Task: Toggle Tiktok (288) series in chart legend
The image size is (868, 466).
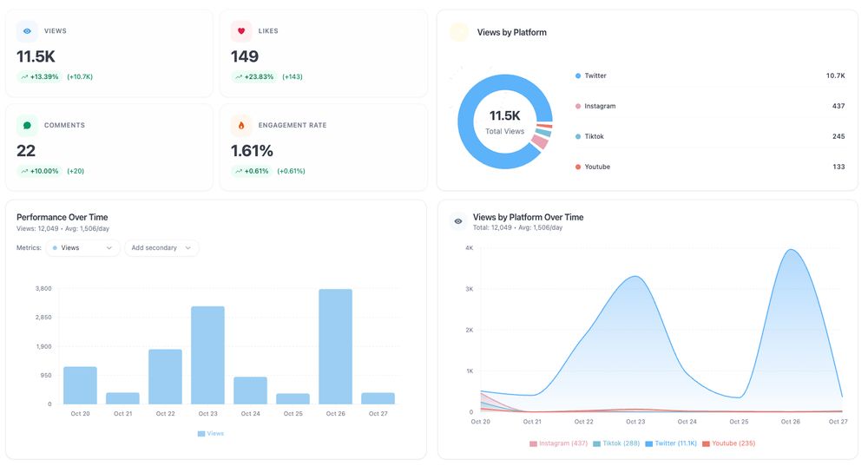Action: coord(616,443)
